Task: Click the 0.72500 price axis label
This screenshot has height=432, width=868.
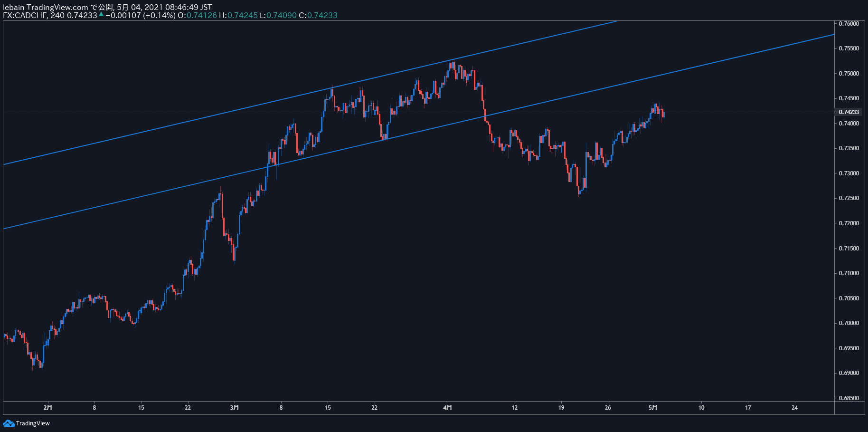Action: [849, 198]
